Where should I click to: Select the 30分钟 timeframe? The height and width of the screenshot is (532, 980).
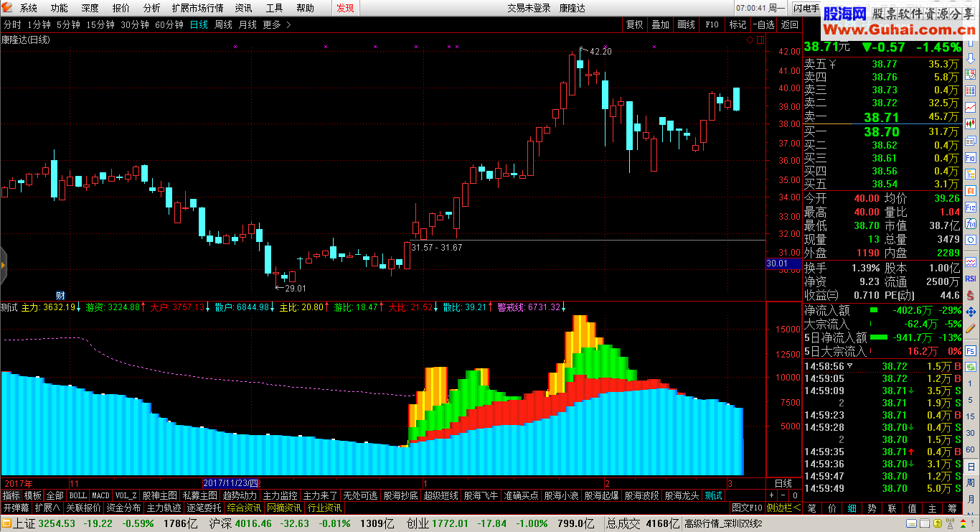[135, 24]
